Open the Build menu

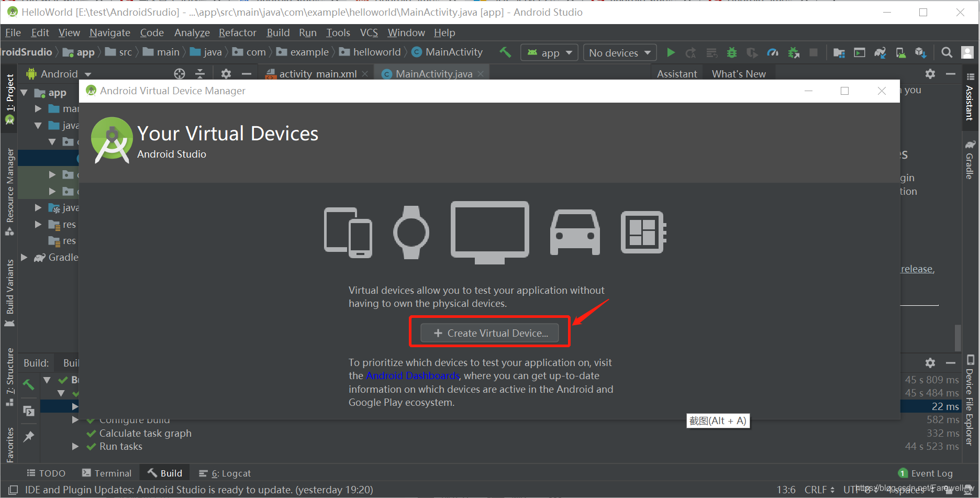278,32
